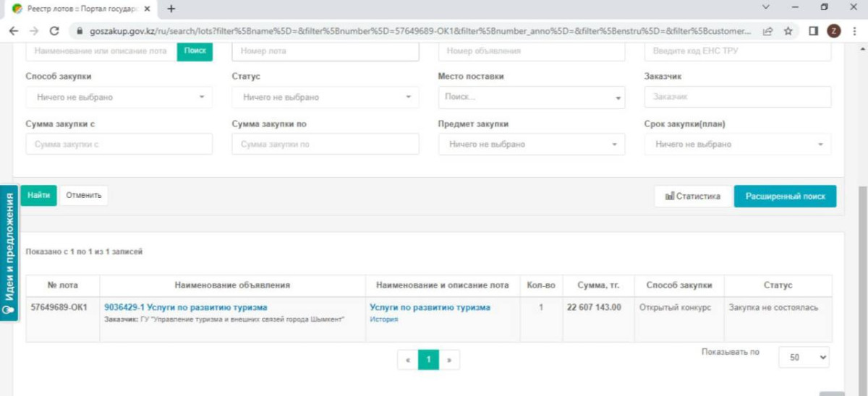The width and height of the screenshot is (868, 396).
Task: Open the Идеи и предложения side tab
Action: (x=9, y=253)
